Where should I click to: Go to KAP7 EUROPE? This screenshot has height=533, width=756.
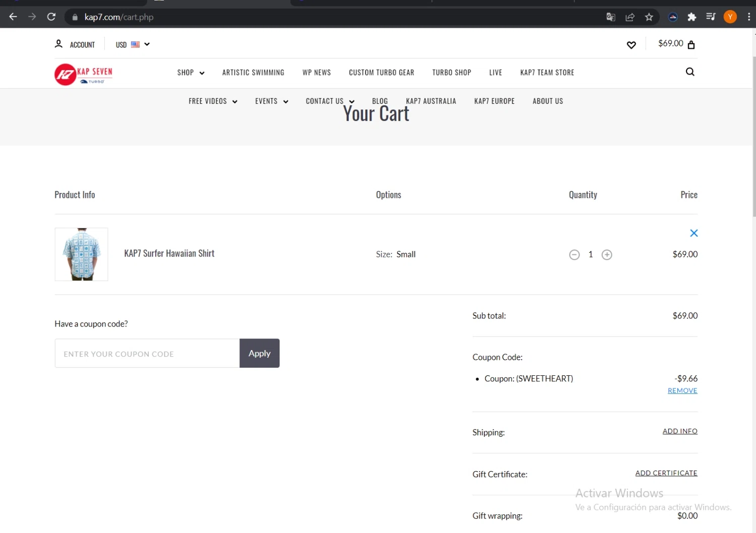click(x=494, y=101)
